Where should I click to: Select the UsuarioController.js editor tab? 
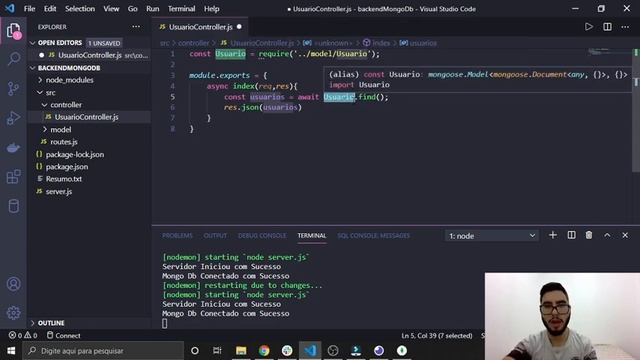click(x=200, y=27)
